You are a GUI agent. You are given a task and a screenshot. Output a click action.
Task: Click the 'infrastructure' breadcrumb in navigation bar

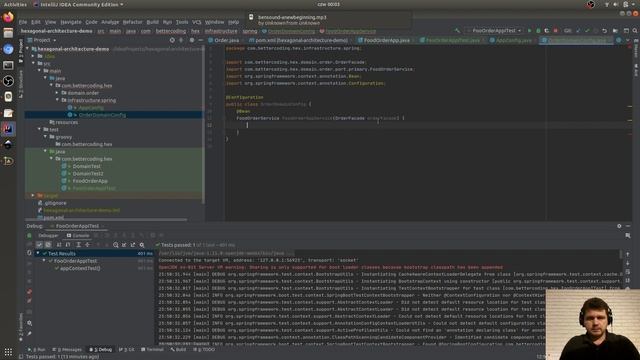(x=221, y=31)
